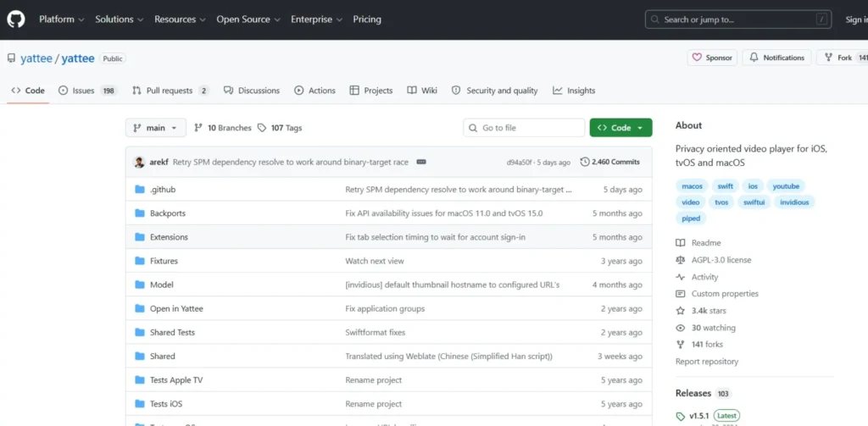Open the Platform dropdown menu
Viewport: 868px width, 426px height.
(61, 19)
